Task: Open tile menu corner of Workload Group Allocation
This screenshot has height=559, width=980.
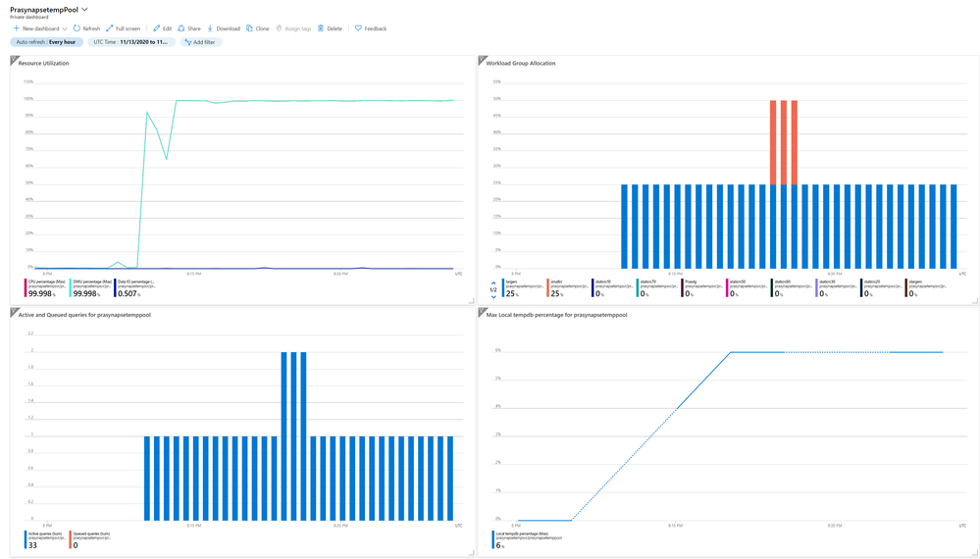Action: pyautogui.click(x=482, y=60)
